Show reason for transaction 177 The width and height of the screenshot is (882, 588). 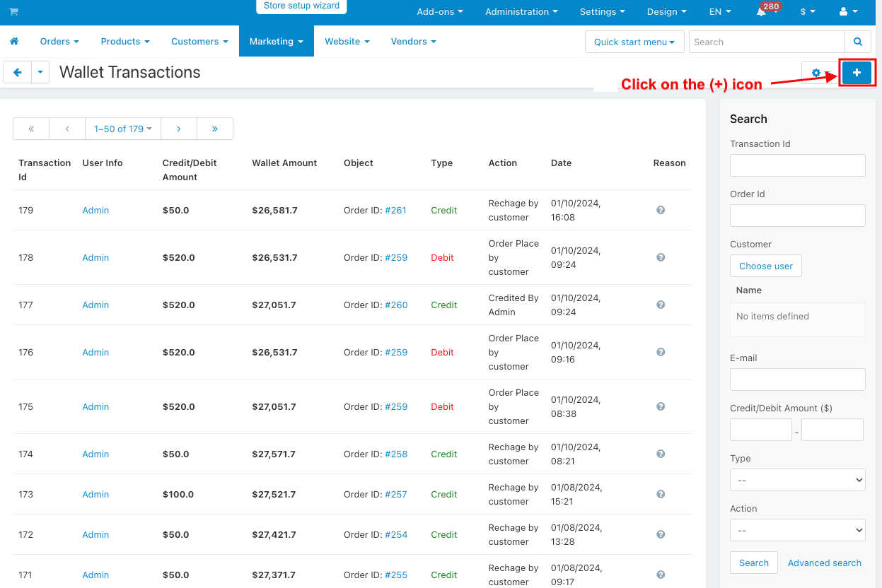[661, 305]
